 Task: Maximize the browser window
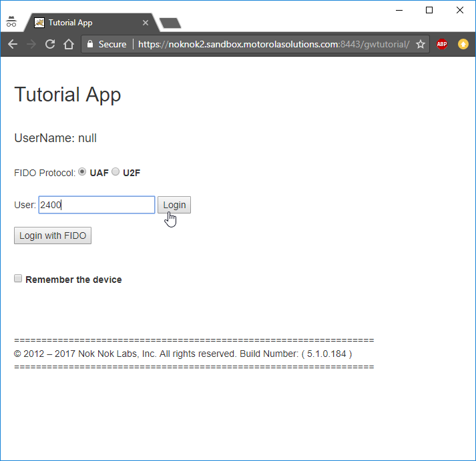pos(429,10)
